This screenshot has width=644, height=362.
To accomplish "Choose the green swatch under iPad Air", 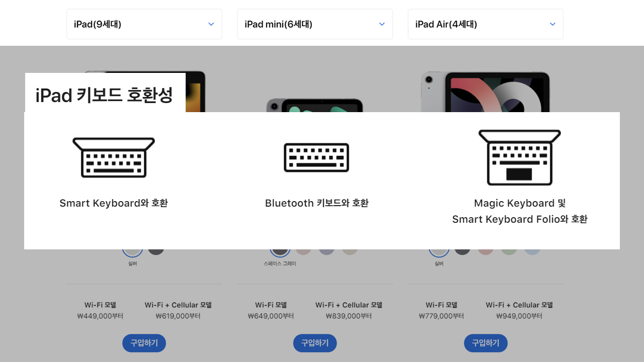I will [509, 252].
